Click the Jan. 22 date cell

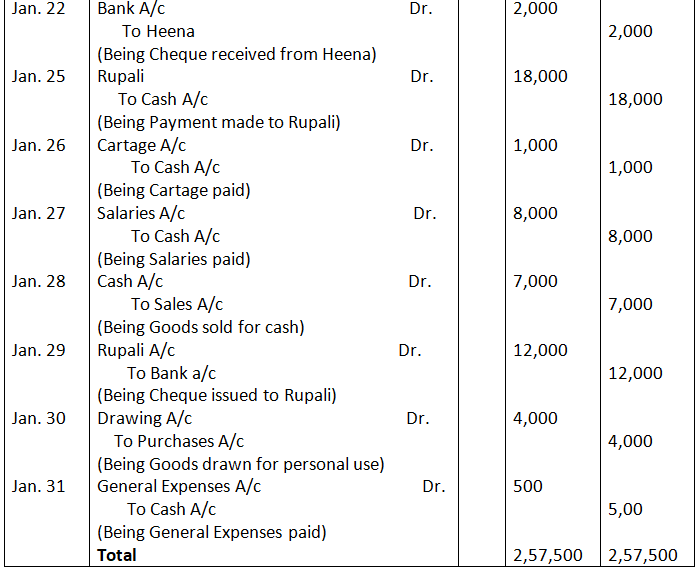(x=38, y=9)
